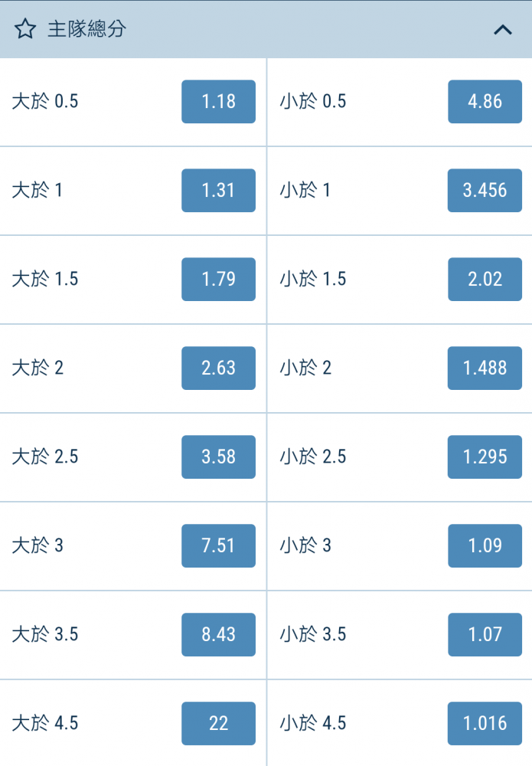Choose 小於 1.5 odds 2.02

(485, 279)
